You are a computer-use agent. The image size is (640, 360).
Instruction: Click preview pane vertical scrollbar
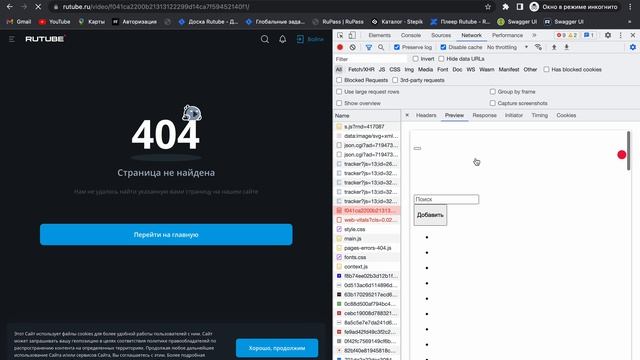coord(629,151)
